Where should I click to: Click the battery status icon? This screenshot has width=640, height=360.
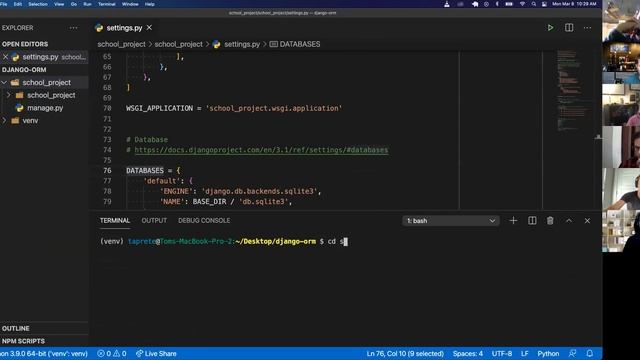click(509, 4)
